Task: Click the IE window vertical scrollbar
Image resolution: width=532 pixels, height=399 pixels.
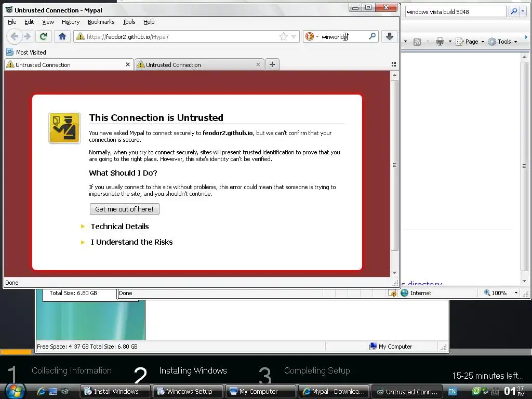Action: coord(524,166)
